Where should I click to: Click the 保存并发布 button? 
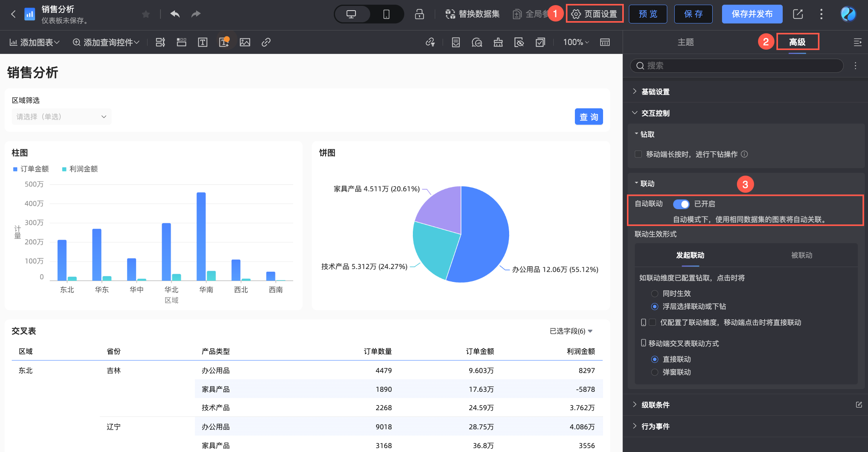pyautogui.click(x=752, y=14)
